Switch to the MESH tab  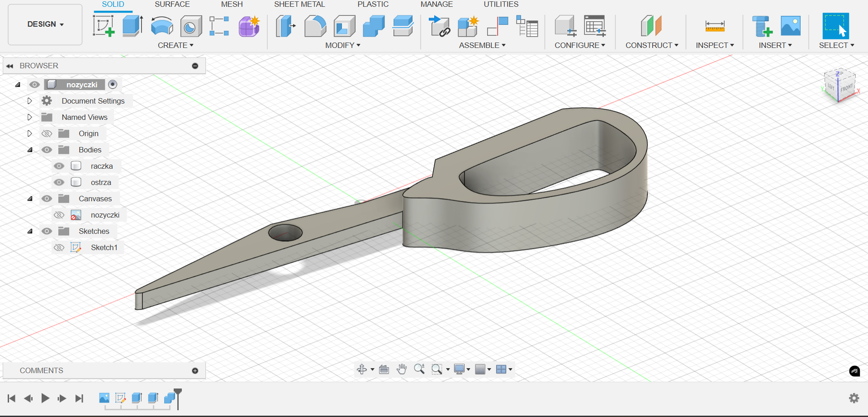[x=232, y=5]
